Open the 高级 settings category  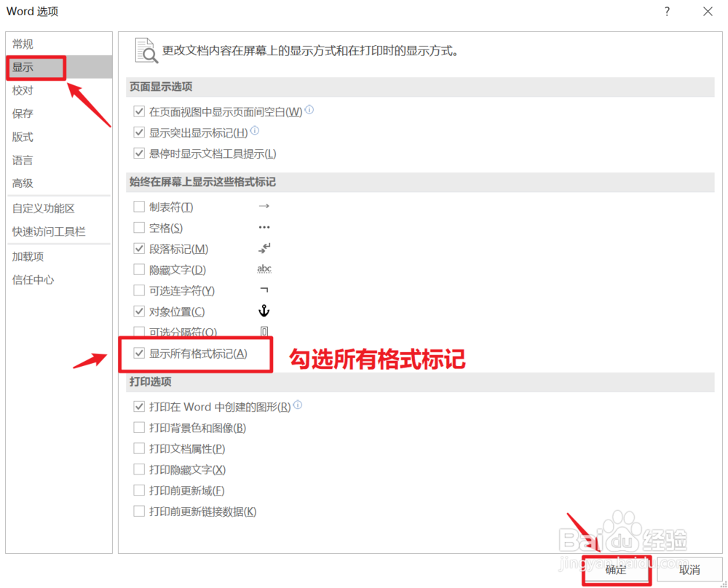coord(59,183)
